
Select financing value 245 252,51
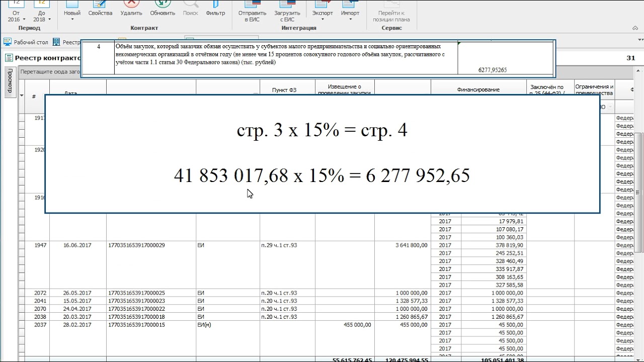click(x=507, y=253)
